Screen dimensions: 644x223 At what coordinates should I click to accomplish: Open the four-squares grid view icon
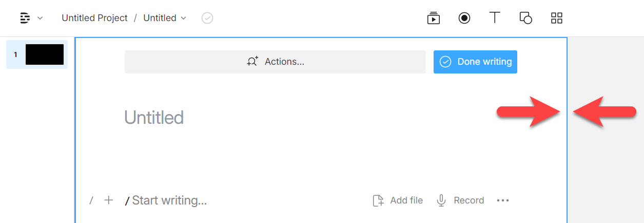tap(557, 18)
